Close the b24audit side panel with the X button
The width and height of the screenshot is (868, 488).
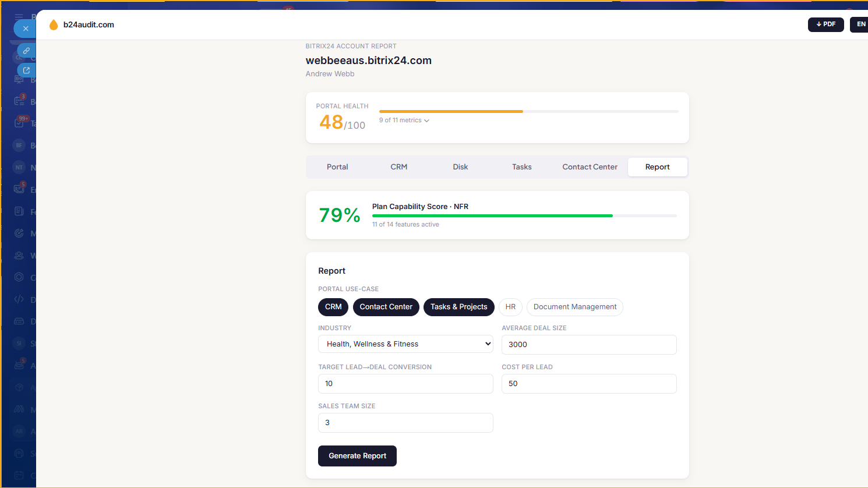25,28
